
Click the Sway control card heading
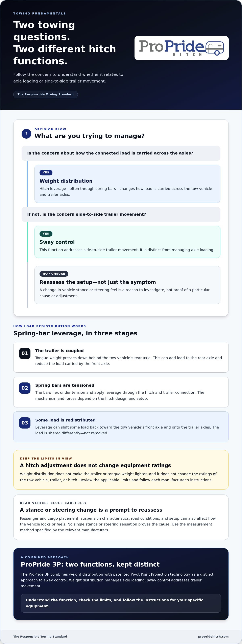(x=57, y=242)
